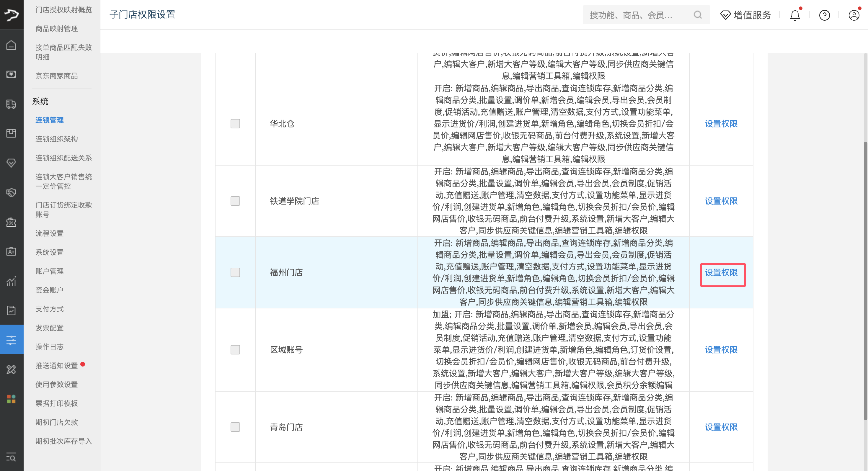Open the bar chart analytics icon in sidebar
This screenshot has width=868, height=471.
tap(12, 281)
